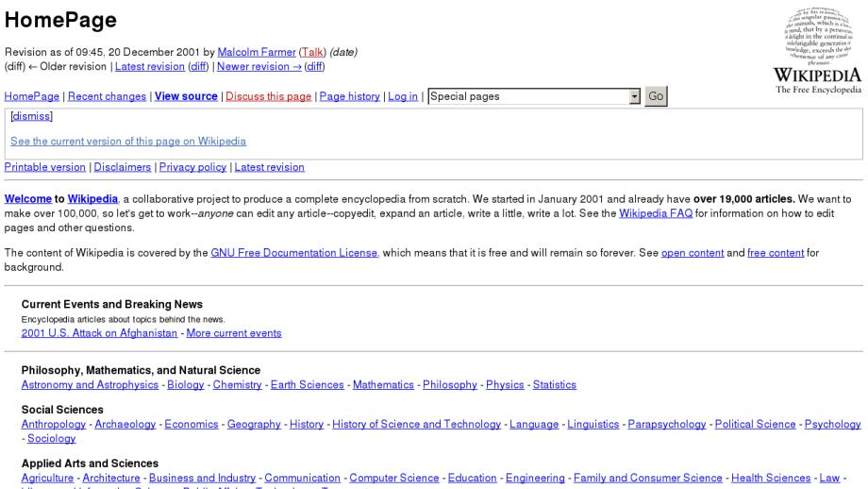This screenshot has width=868, height=489.
Task: Open the Computer Science link
Action: pos(394,478)
